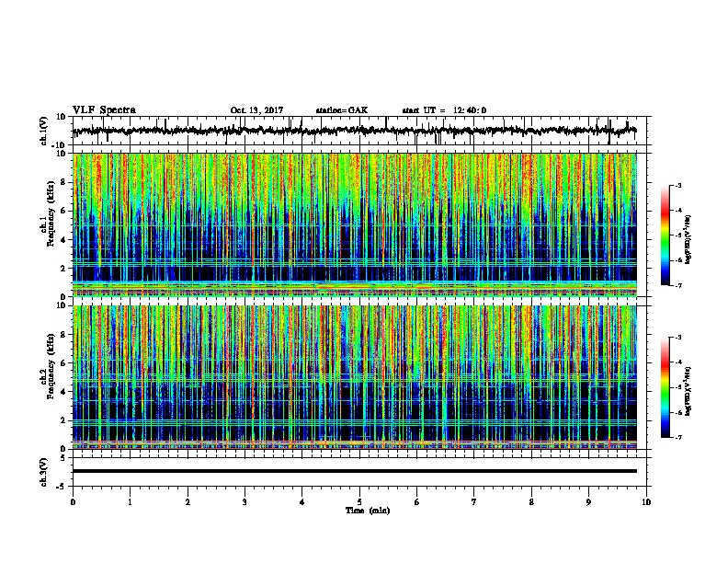
Task: Click inside the ch.2 frequency spectrogram
Action: click(x=354, y=377)
